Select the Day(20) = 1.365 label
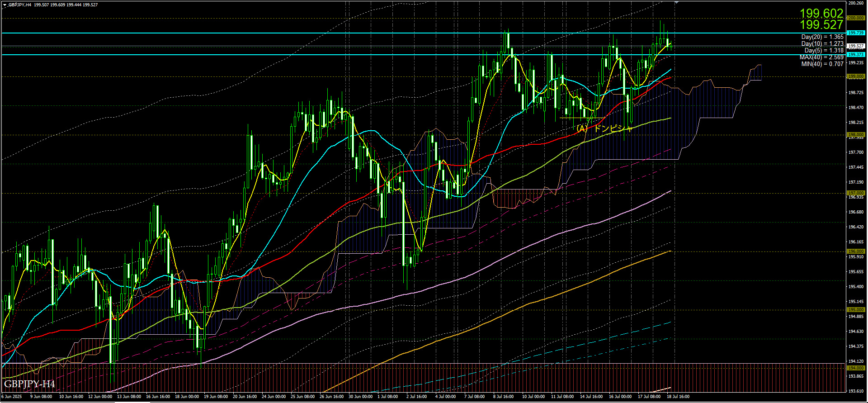The image size is (868, 403). tap(822, 37)
